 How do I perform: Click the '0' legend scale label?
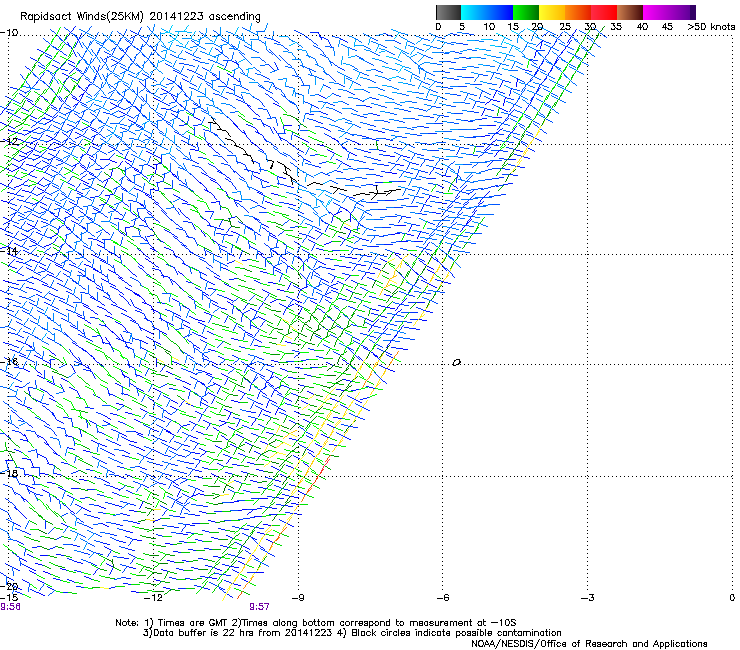pos(438,27)
